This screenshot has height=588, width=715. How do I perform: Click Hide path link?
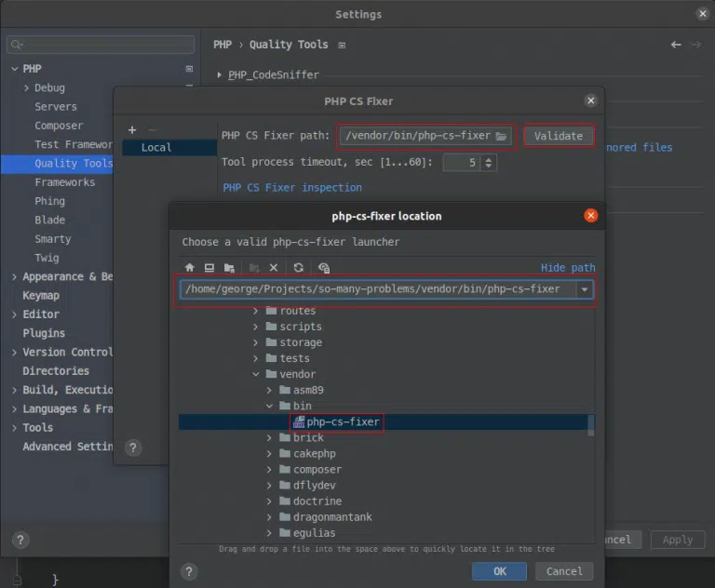tap(568, 268)
